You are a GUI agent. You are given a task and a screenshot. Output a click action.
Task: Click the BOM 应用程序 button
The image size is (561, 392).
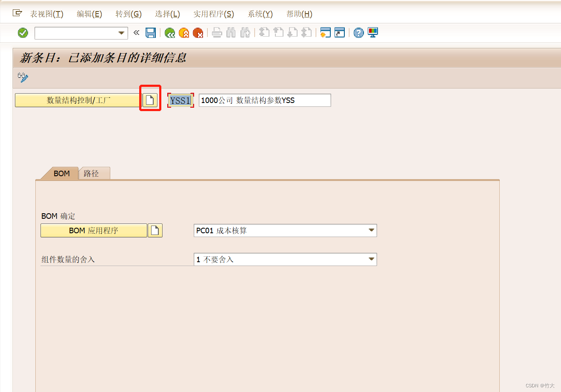pos(94,231)
